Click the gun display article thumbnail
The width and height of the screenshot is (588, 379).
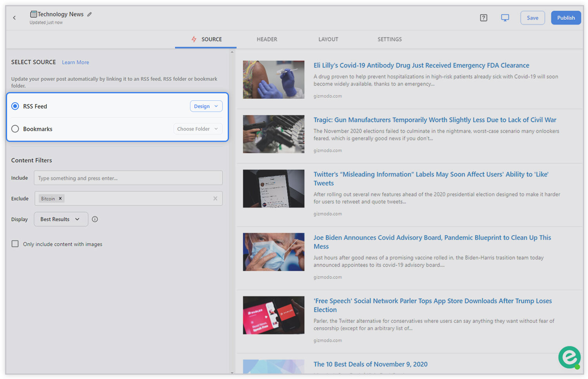click(274, 134)
